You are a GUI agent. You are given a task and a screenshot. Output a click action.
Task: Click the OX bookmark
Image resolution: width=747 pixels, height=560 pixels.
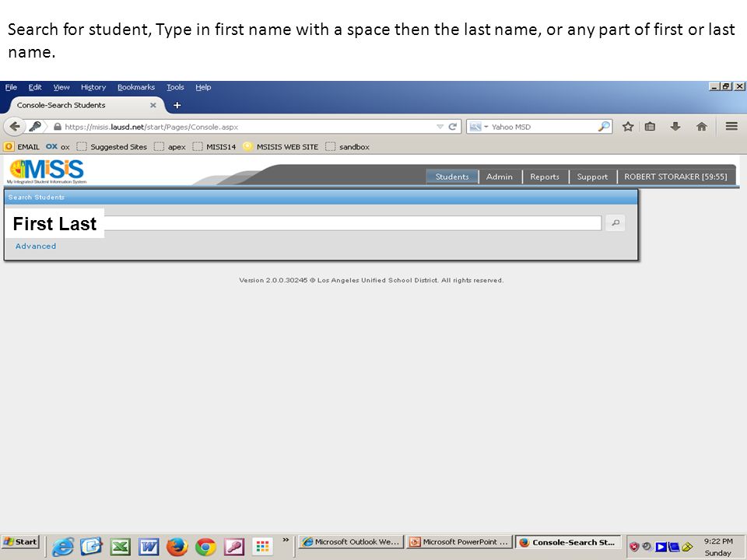pos(58,147)
